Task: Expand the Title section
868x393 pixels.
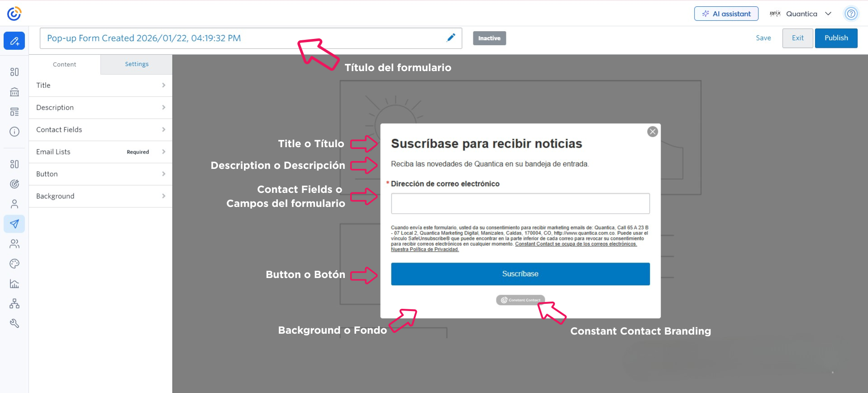Action: click(x=100, y=86)
